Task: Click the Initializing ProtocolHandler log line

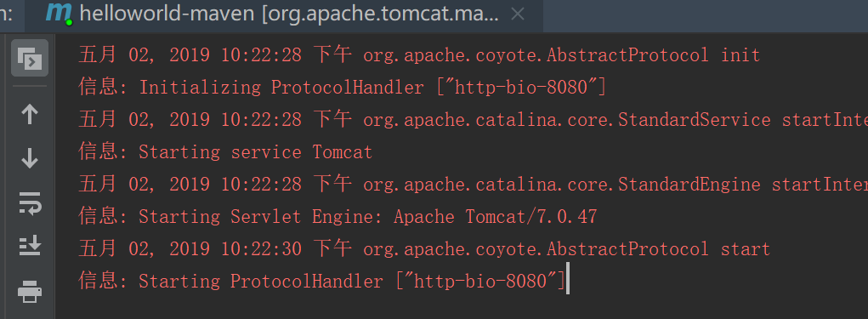Action: point(343,88)
